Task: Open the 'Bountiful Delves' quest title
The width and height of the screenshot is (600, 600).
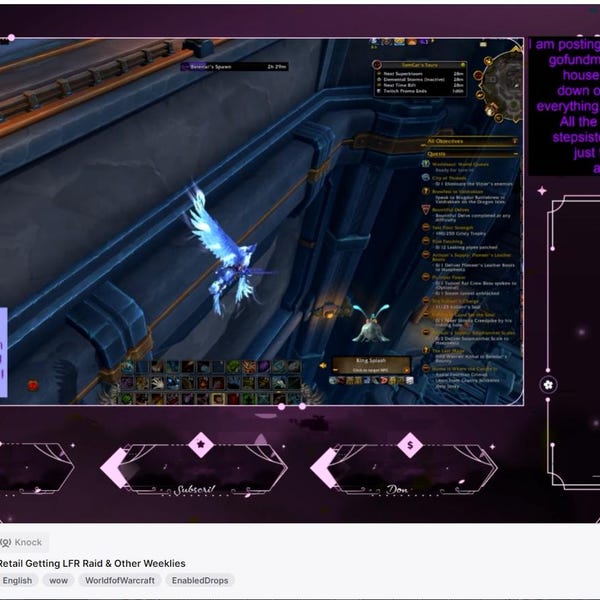Action: 450,210
